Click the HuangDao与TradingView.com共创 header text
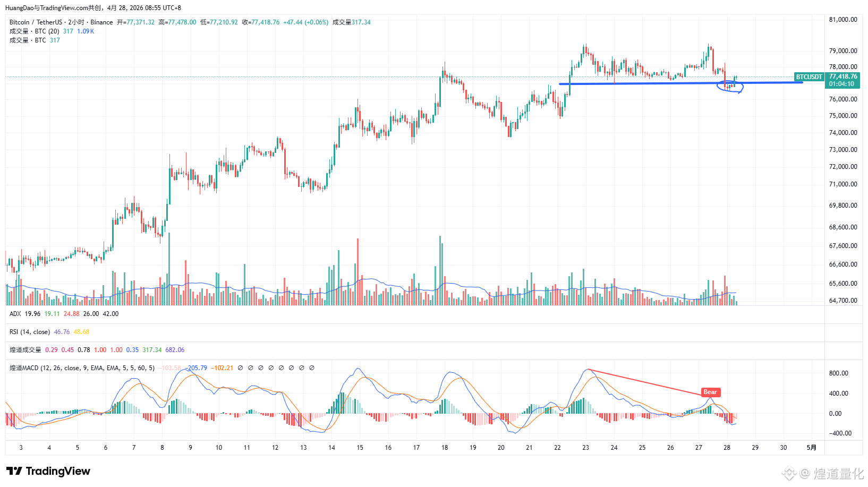Image resolution: width=868 pixels, height=487 pixels. click(53, 8)
